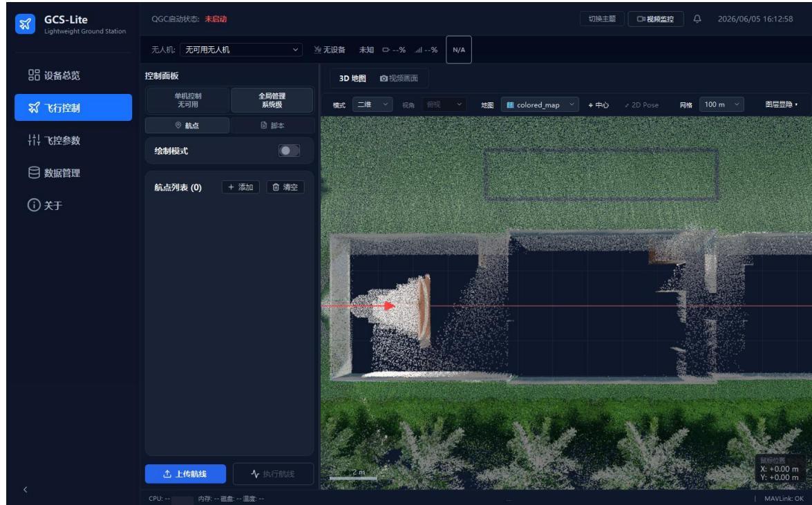Viewport: 812px width, 505px height.
Task: Click the battery percentage indicator
Action: tap(394, 50)
